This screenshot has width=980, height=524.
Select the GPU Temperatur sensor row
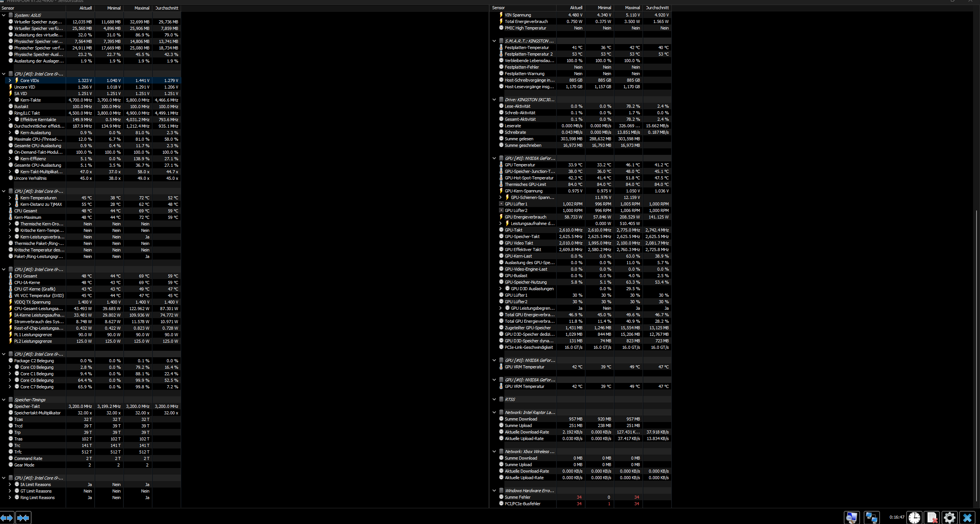520,165
